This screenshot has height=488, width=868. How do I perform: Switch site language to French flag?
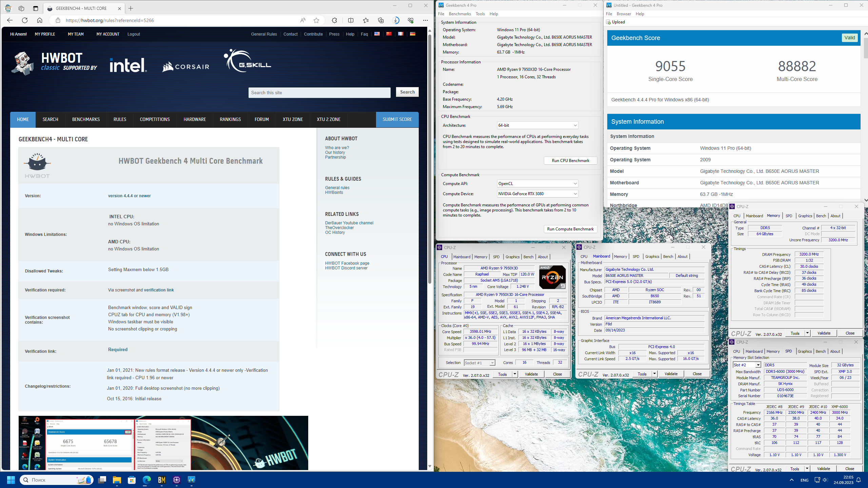pos(400,34)
